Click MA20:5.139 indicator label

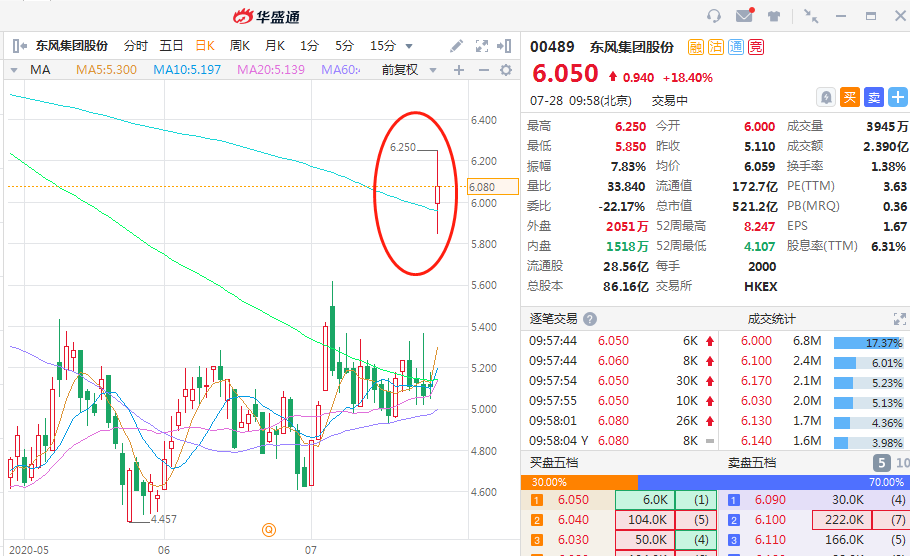271,70
